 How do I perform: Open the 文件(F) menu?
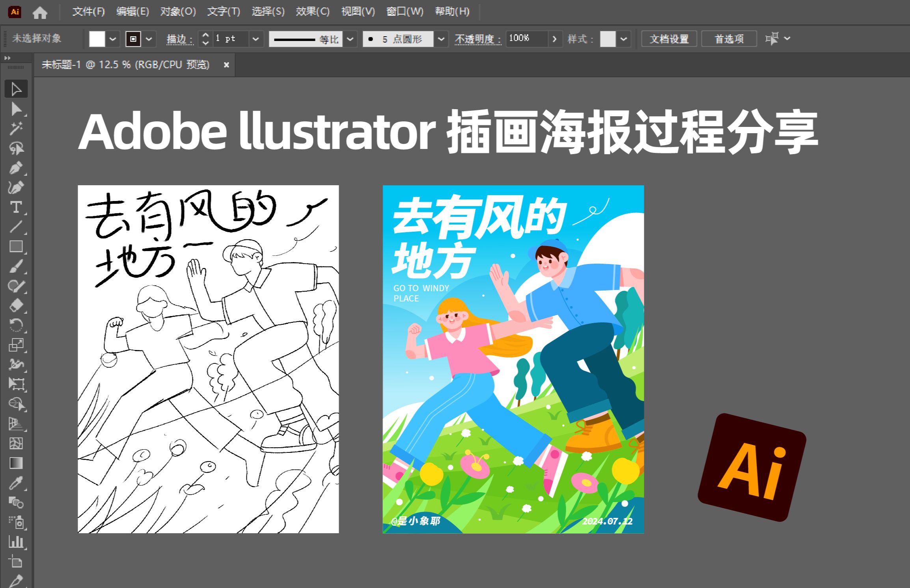coord(89,12)
